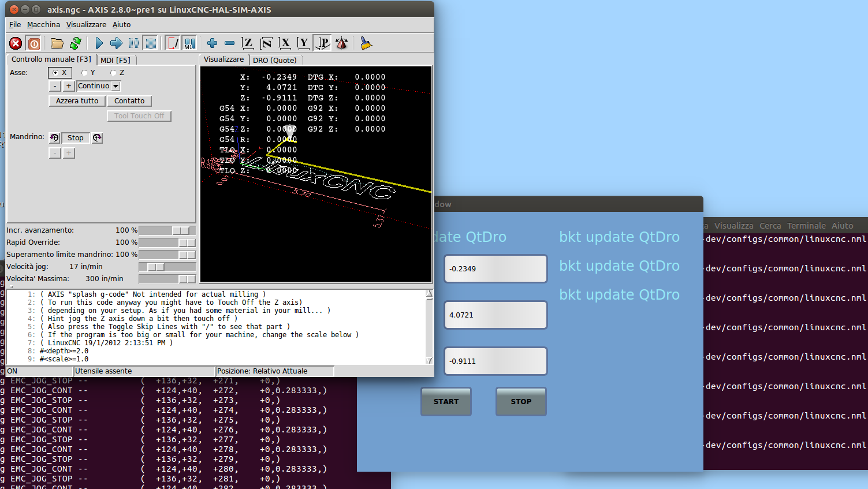Zoom out with the minus icon
Image resolution: width=868 pixels, height=489 pixels.
pos(229,43)
